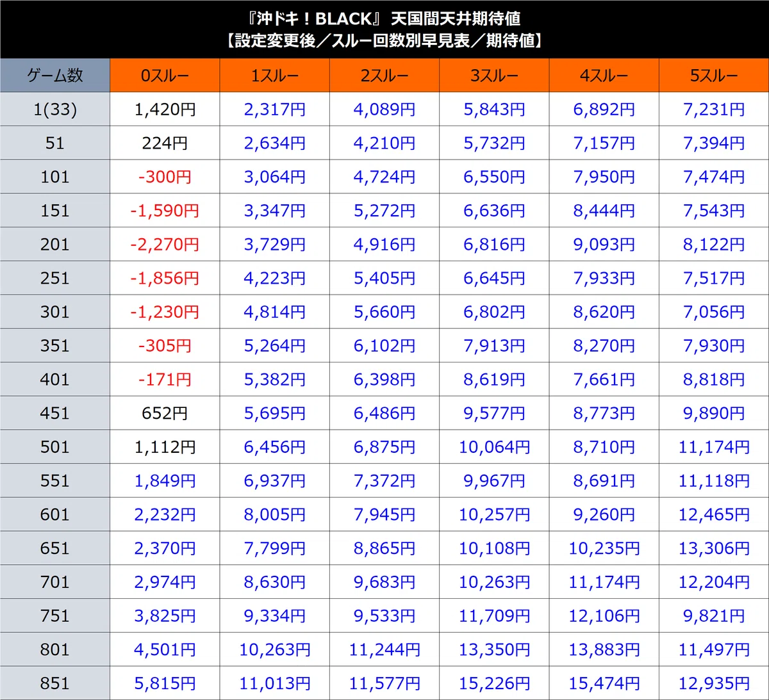This screenshot has height=700, width=769.
Task: Select the 7,231円 cell
Action: pyautogui.click(x=714, y=110)
